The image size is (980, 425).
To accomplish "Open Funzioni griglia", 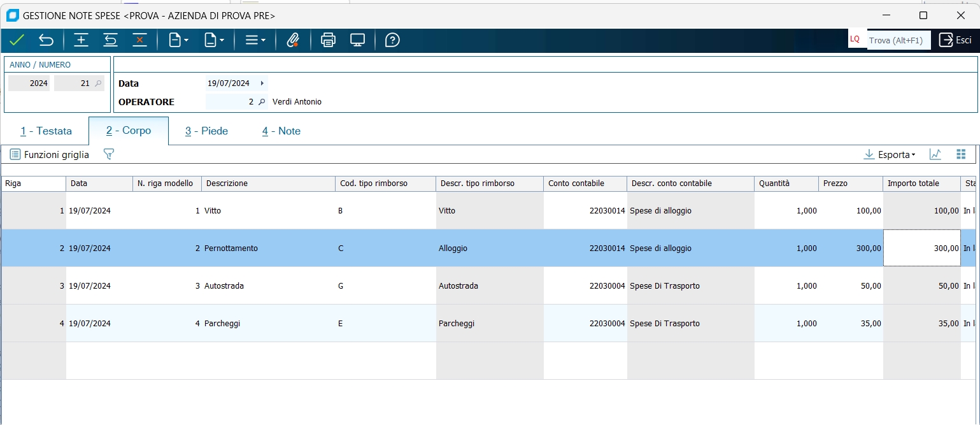I will point(50,154).
